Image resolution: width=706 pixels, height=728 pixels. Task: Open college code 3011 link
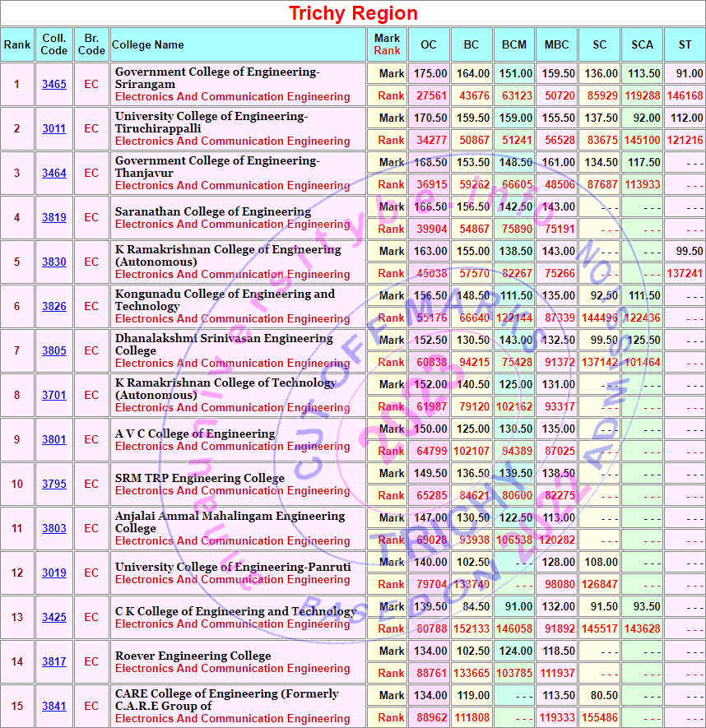(x=54, y=129)
